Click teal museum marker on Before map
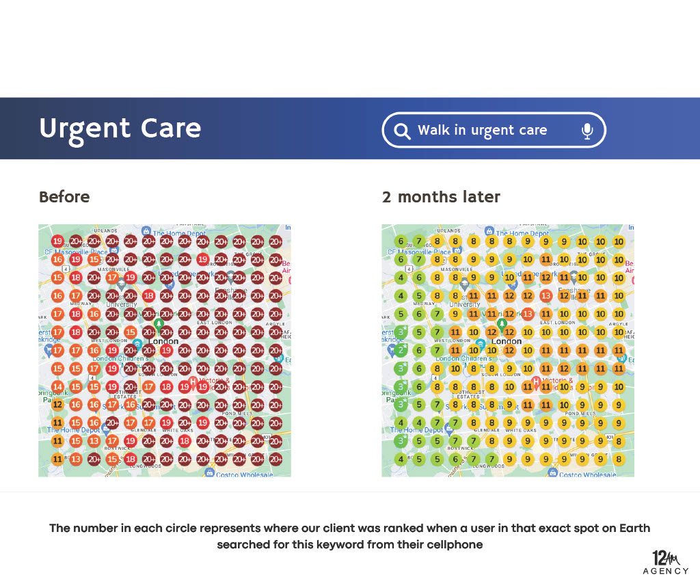 point(137,344)
